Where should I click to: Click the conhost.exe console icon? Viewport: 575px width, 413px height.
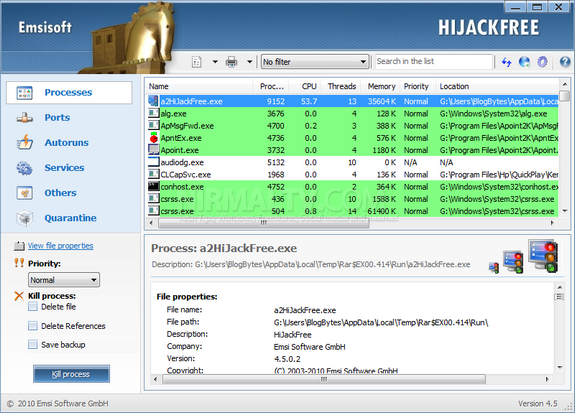coord(154,186)
